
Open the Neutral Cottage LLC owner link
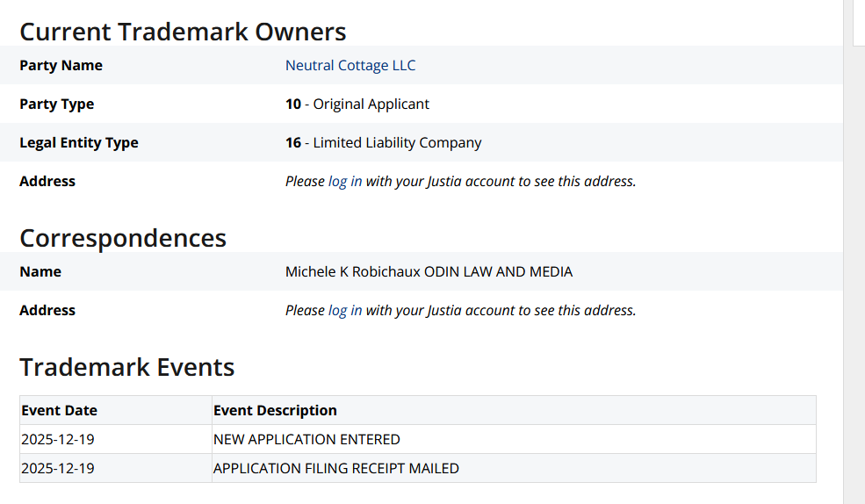pos(350,65)
